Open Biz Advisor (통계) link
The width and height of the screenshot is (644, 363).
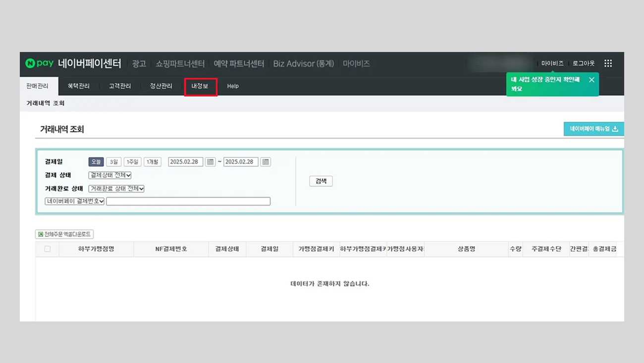pyautogui.click(x=304, y=63)
